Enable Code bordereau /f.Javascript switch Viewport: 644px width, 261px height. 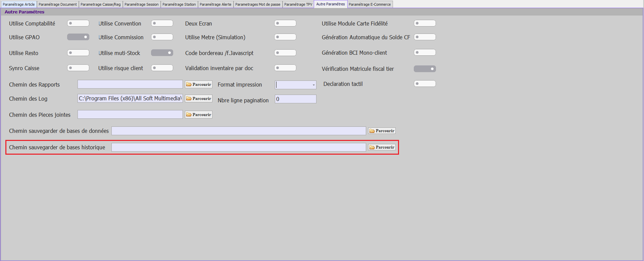coord(285,53)
